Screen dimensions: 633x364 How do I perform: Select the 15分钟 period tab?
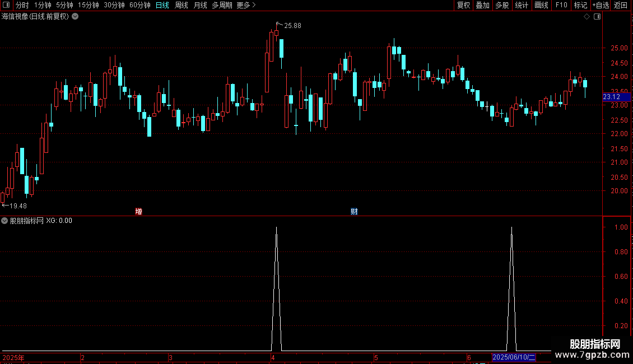(88, 5)
